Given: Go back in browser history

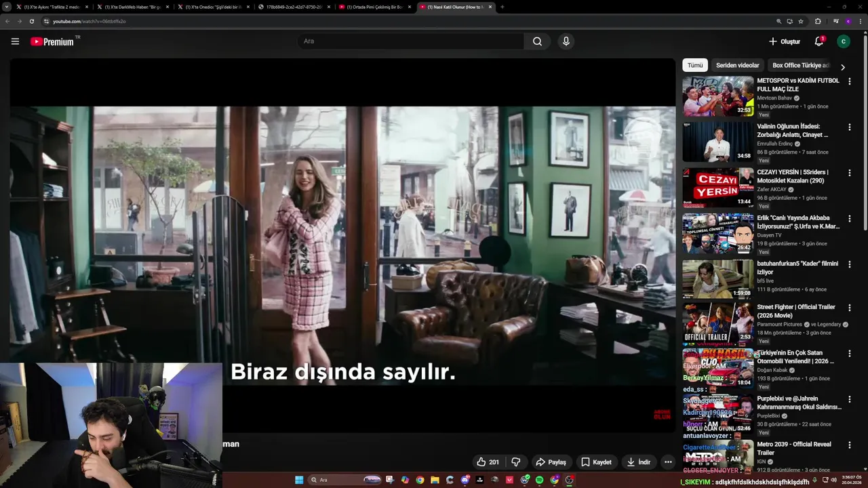Looking at the screenshot, I should [x=7, y=21].
